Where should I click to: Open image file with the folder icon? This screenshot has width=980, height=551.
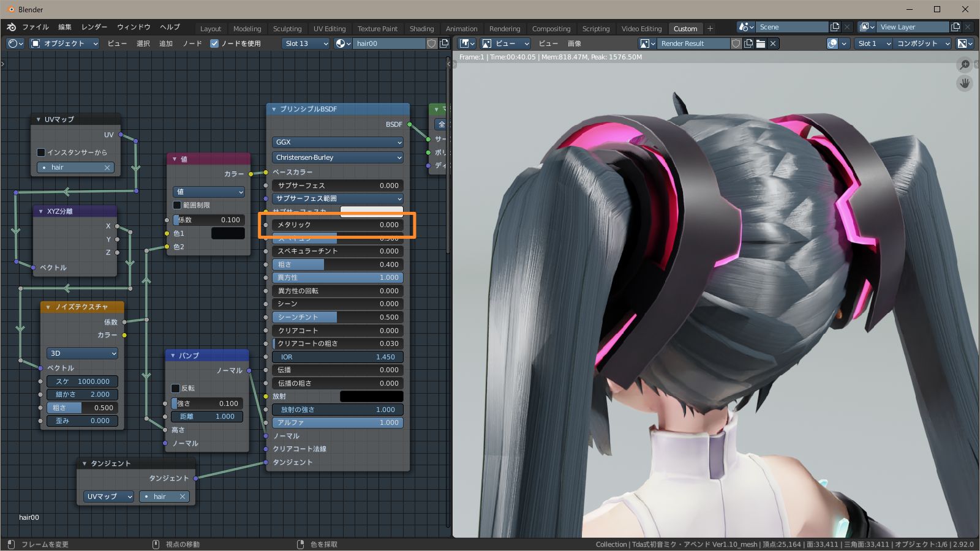click(x=761, y=43)
